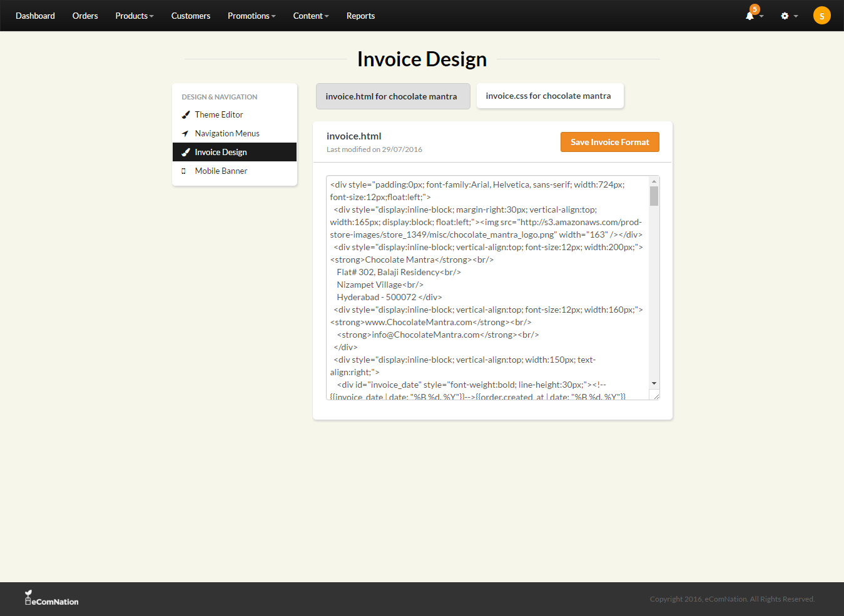Open the settings gear icon
Viewport: 844px width, 616px height.
coord(785,16)
